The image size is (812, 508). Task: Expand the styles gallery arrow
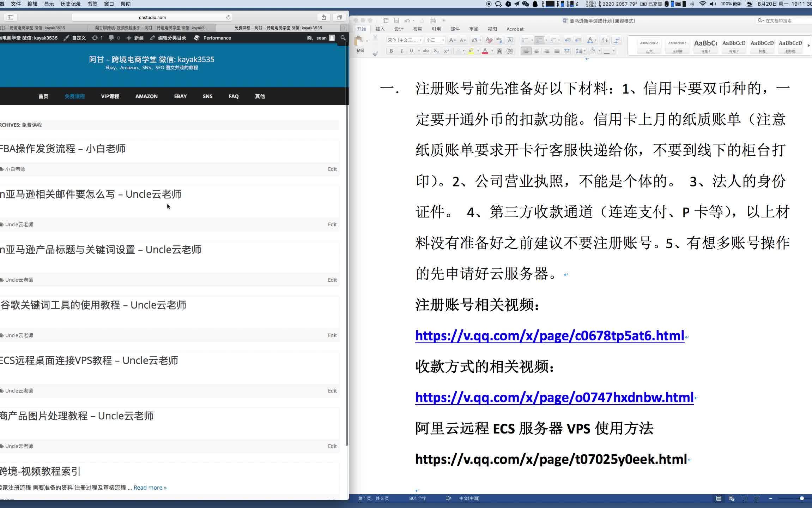(808, 46)
